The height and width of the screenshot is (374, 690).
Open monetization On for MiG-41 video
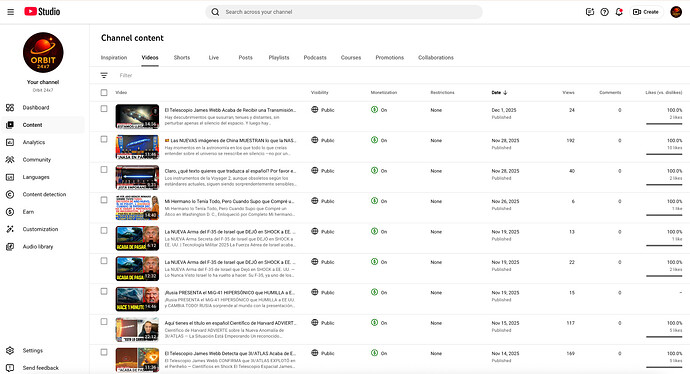click(379, 292)
